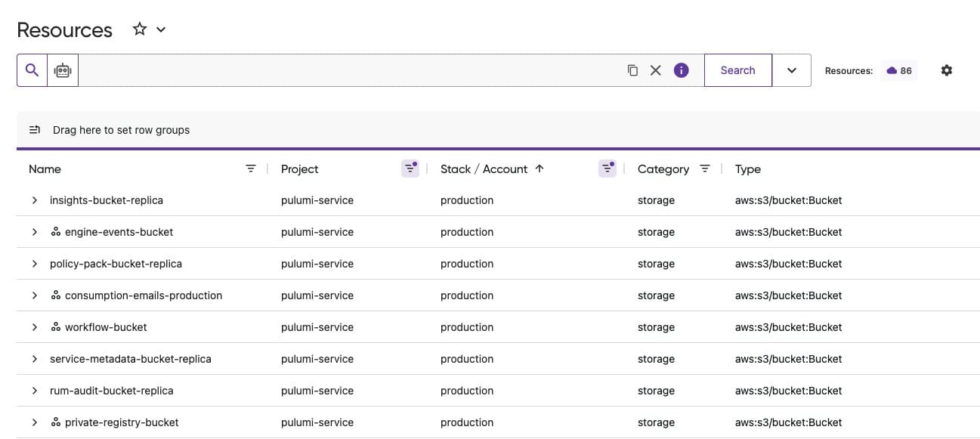This screenshot has width=980, height=439.
Task: Sort by the Project column header
Action: pos(300,169)
